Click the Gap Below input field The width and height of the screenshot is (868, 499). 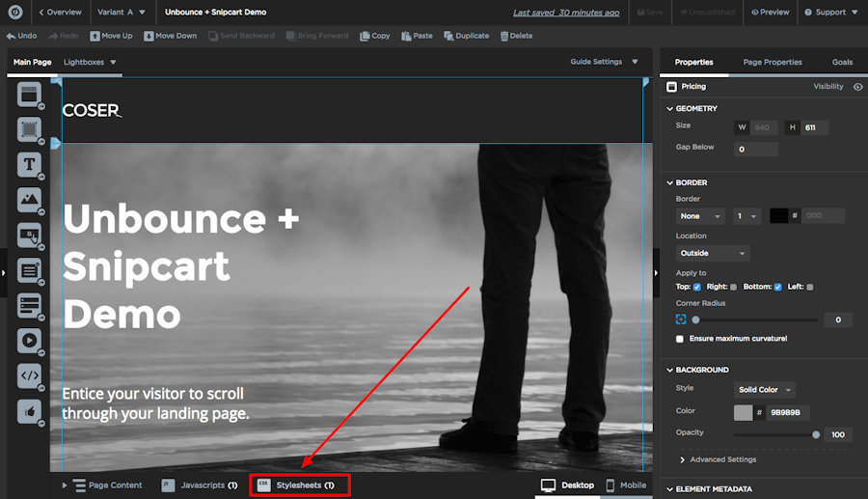[755, 149]
